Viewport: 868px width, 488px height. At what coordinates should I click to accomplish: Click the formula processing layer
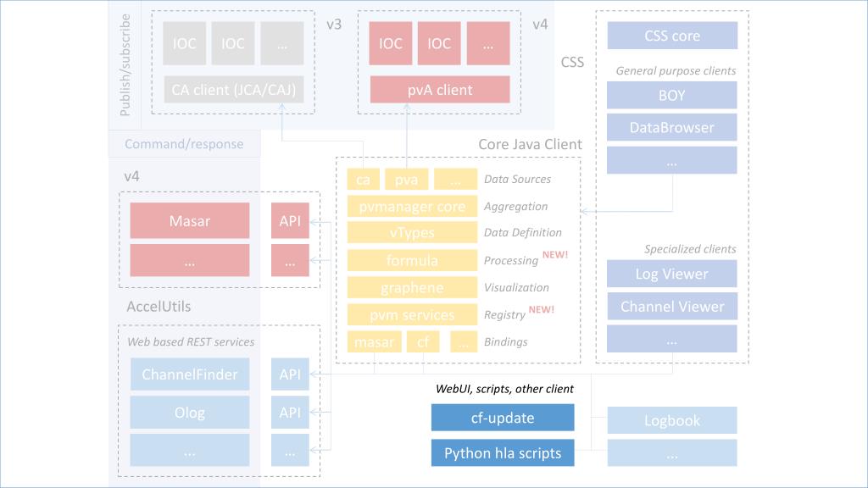coord(413,260)
